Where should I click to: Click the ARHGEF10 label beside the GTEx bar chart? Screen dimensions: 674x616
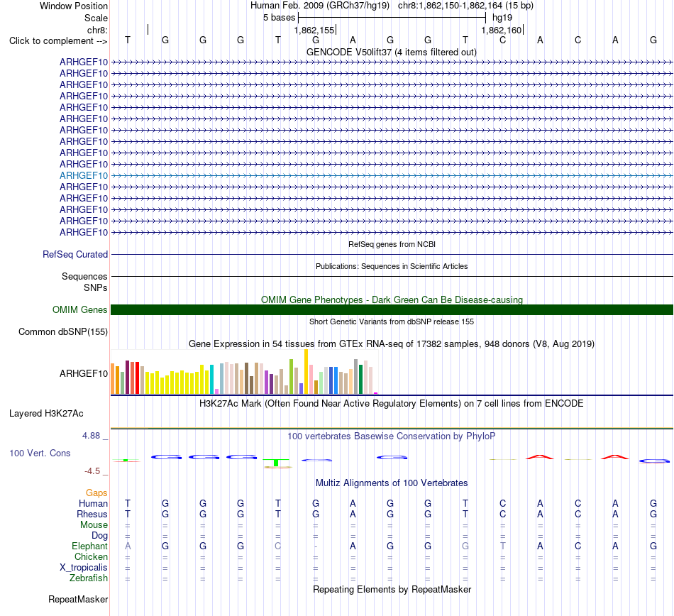click(x=84, y=373)
